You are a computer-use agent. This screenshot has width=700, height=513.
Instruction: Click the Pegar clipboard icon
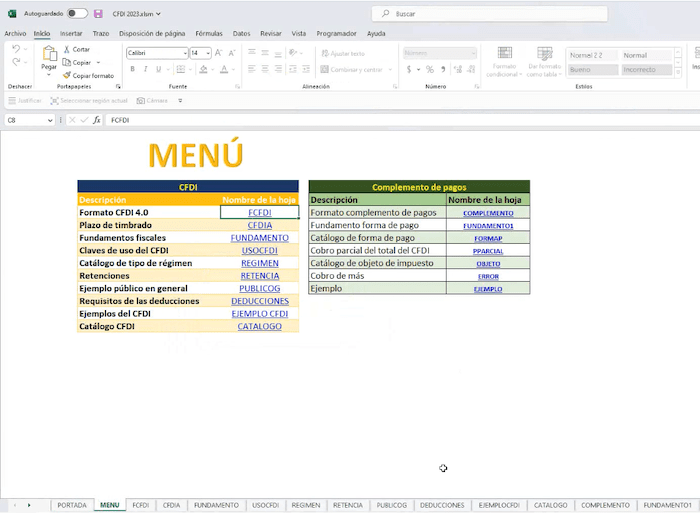pyautogui.click(x=49, y=55)
